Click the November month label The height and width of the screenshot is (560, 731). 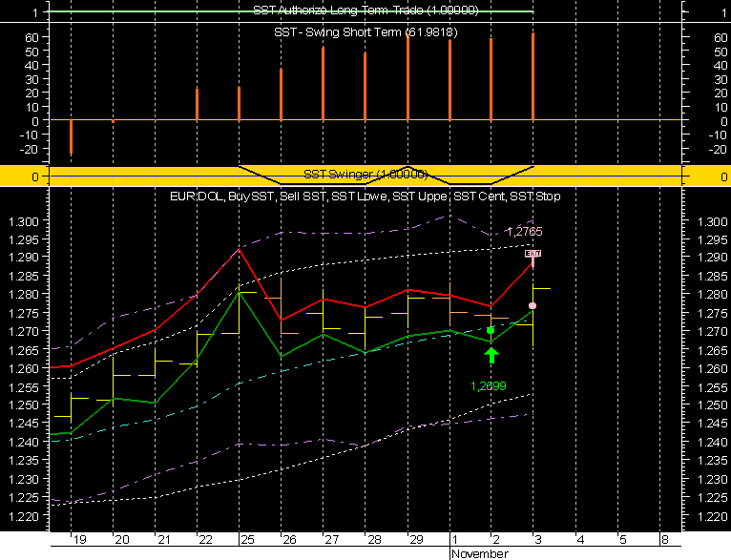[480, 553]
